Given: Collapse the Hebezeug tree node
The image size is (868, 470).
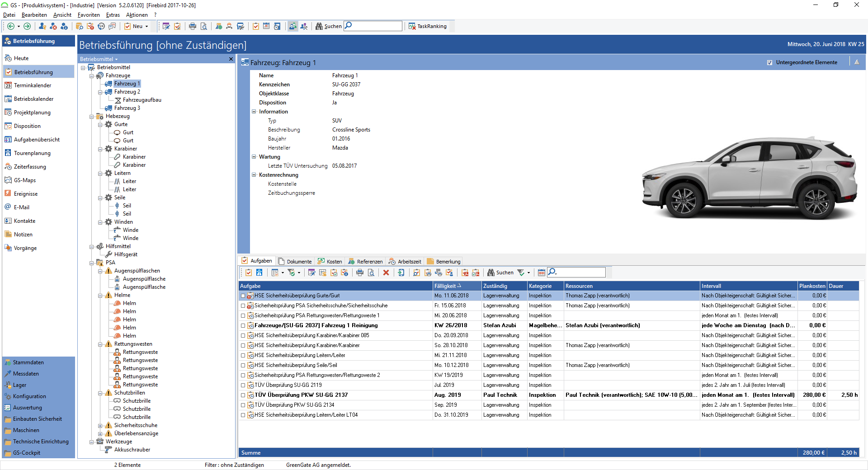Looking at the screenshot, I should 92,117.
